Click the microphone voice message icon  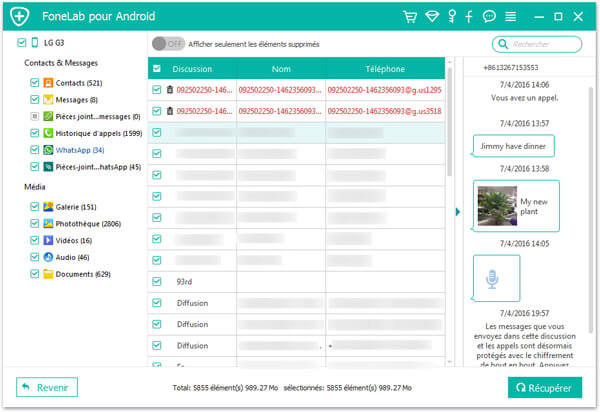click(492, 280)
